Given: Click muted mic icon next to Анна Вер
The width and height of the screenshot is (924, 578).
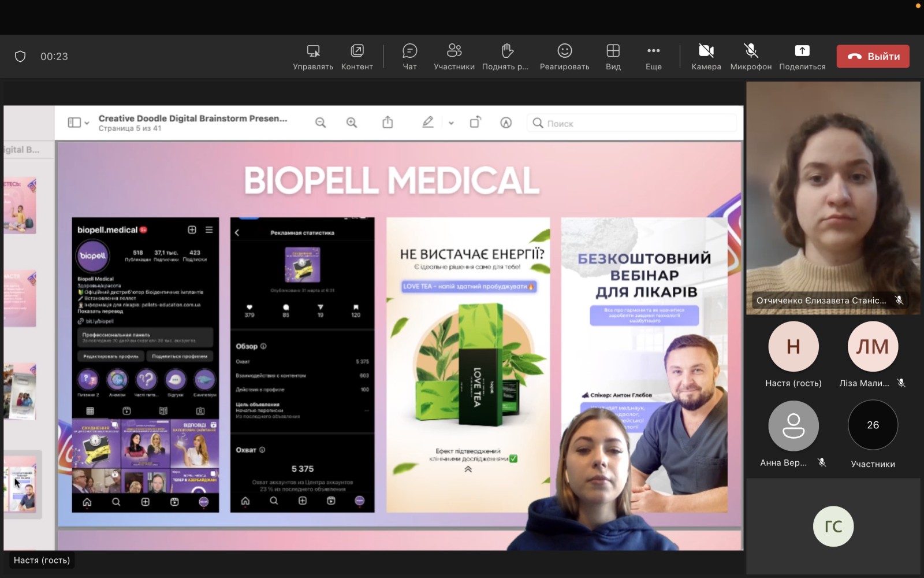Looking at the screenshot, I should [822, 462].
